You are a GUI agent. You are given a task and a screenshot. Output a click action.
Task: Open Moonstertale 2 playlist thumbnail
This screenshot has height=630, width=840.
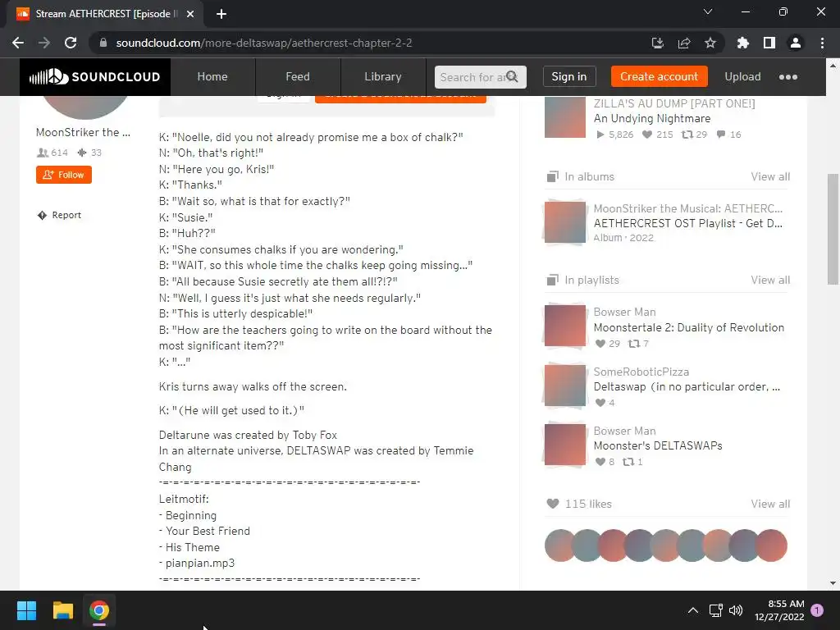pos(564,326)
